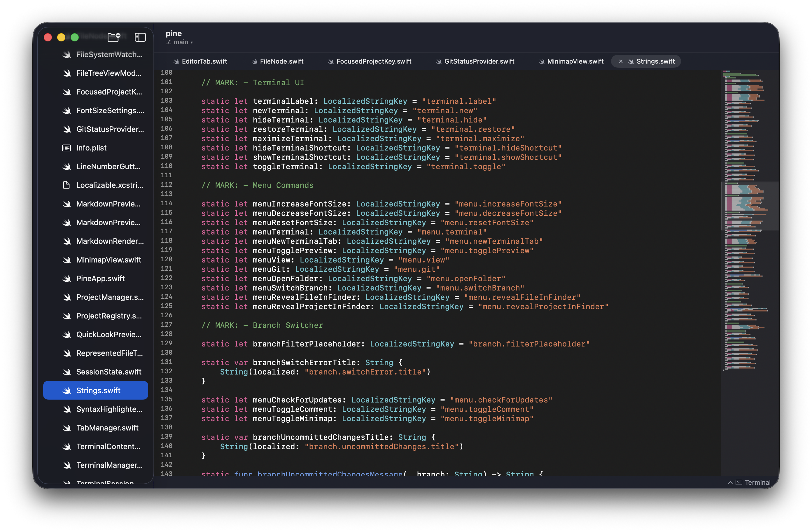Viewport: 812px width, 532px height.
Task: Switch to the EditorTab.swift tab
Action: pos(204,62)
